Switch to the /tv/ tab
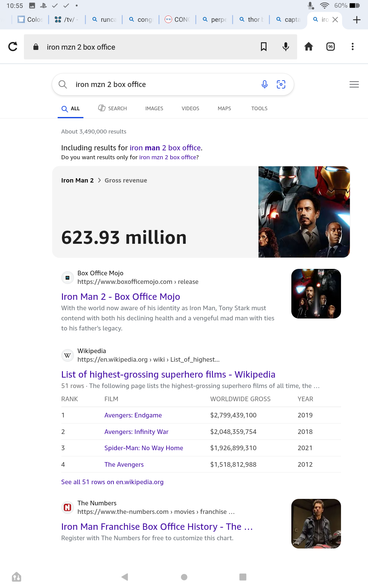Viewport: 368px width, 588px height. (x=67, y=20)
